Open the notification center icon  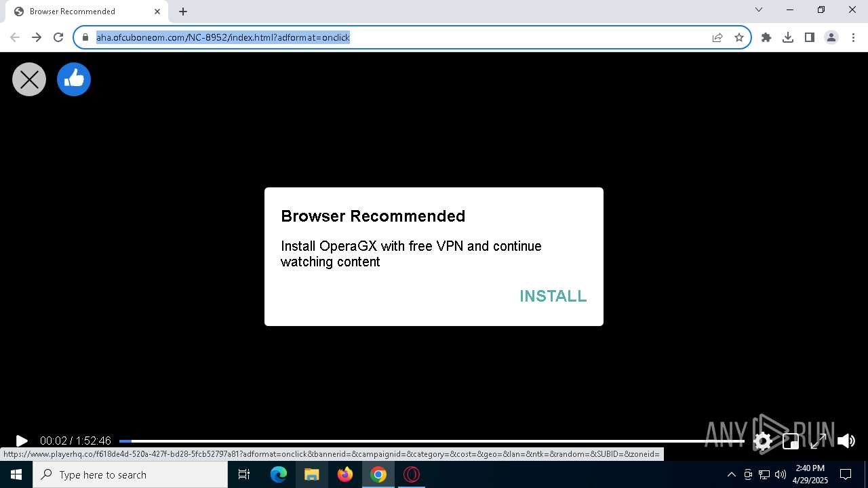point(846,474)
